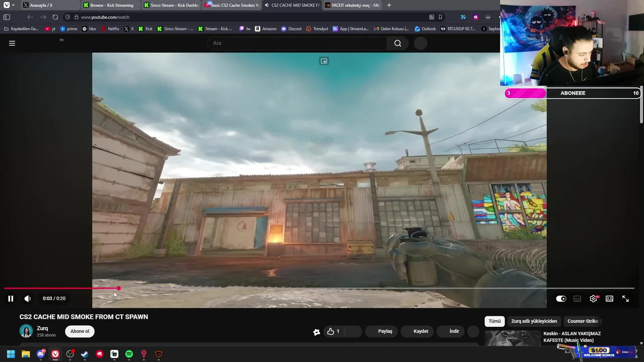Click the miniplayer icon atop video
This screenshot has width=644, height=362.
(x=324, y=61)
